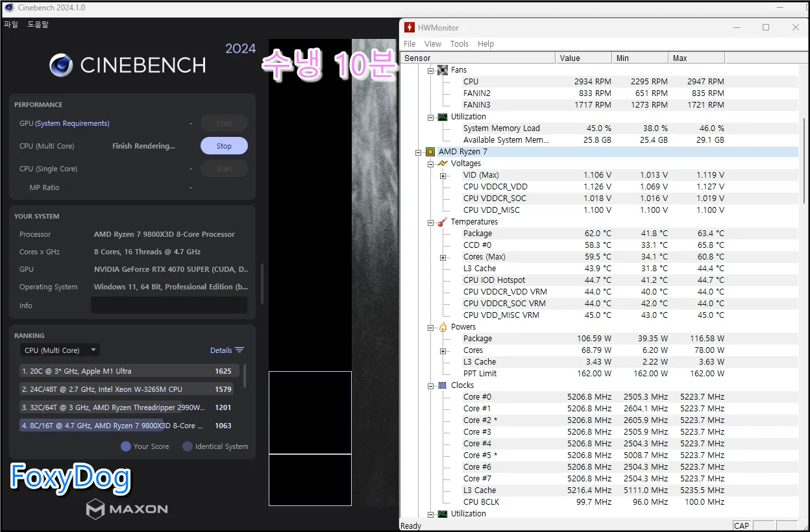Collapse the Powers tree node
This screenshot has width=810, height=532.
click(x=430, y=327)
